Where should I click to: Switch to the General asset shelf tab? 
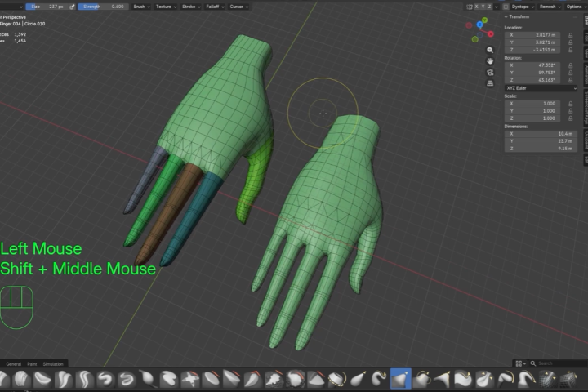coord(14,364)
